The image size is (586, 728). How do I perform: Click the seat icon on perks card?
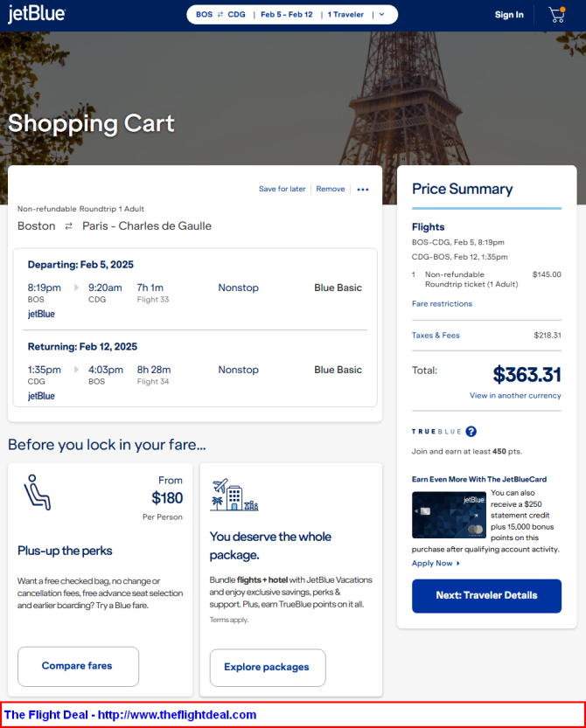point(38,492)
